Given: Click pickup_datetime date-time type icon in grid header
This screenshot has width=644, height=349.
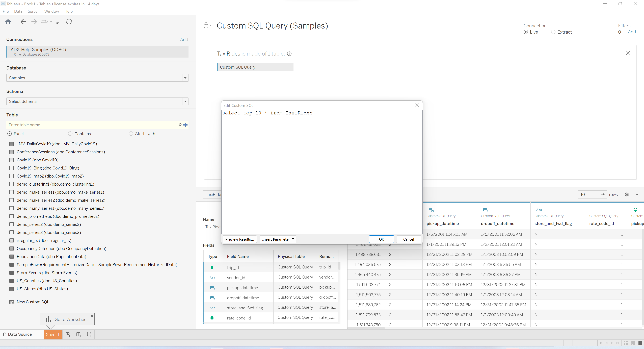Looking at the screenshot, I should pyautogui.click(x=431, y=210).
